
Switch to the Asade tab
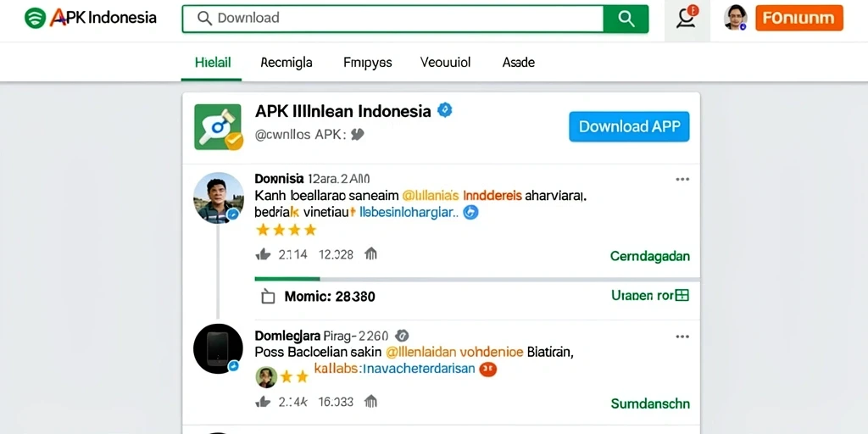[518, 63]
